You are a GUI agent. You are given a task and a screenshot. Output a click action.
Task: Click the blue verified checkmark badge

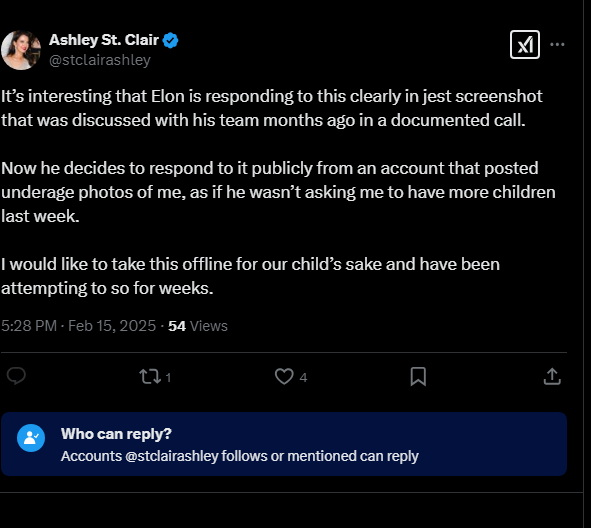(170, 40)
